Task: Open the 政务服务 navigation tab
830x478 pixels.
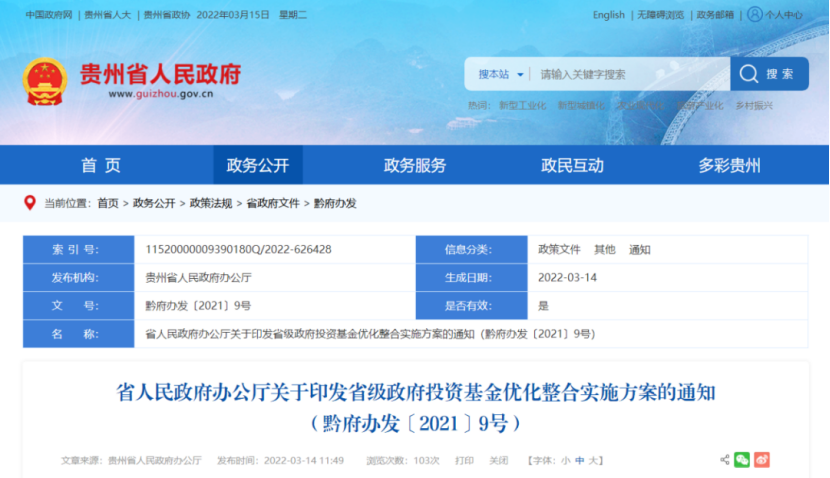Action: [415, 165]
